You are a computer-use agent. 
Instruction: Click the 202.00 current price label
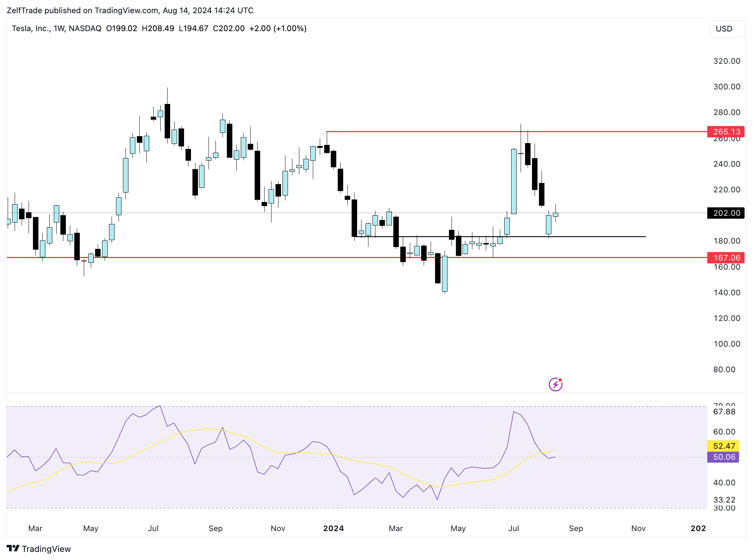726,213
